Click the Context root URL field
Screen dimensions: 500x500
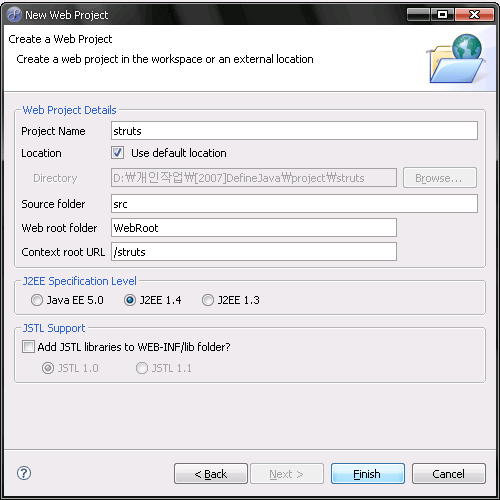click(254, 252)
